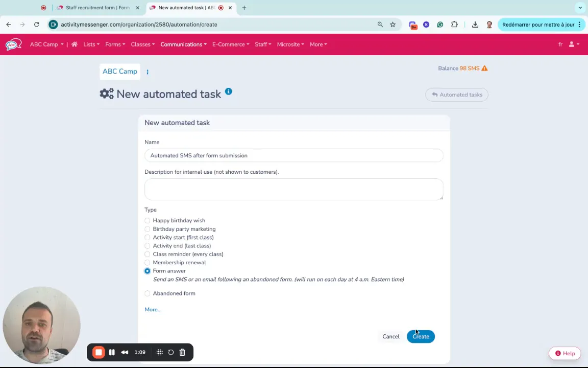Click the home icon in navbar
This screenshot has height=368, width=588.
pos(74,44)
